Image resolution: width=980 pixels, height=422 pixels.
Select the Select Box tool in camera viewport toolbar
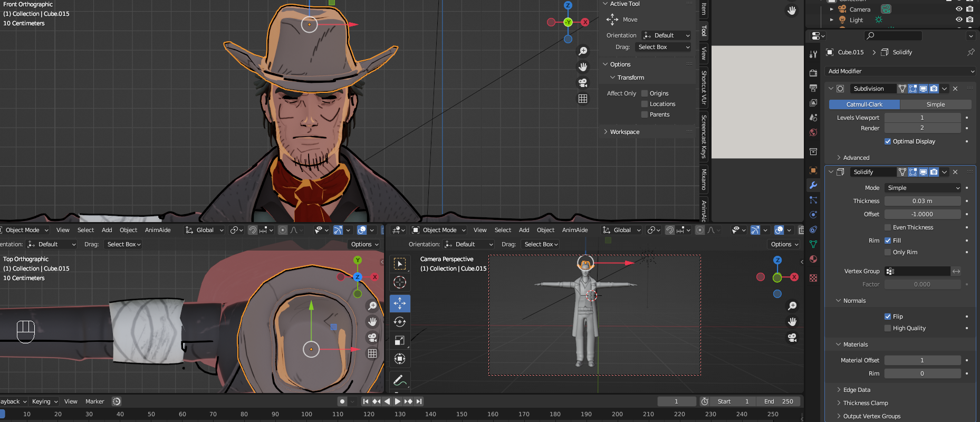coord(400,264)
